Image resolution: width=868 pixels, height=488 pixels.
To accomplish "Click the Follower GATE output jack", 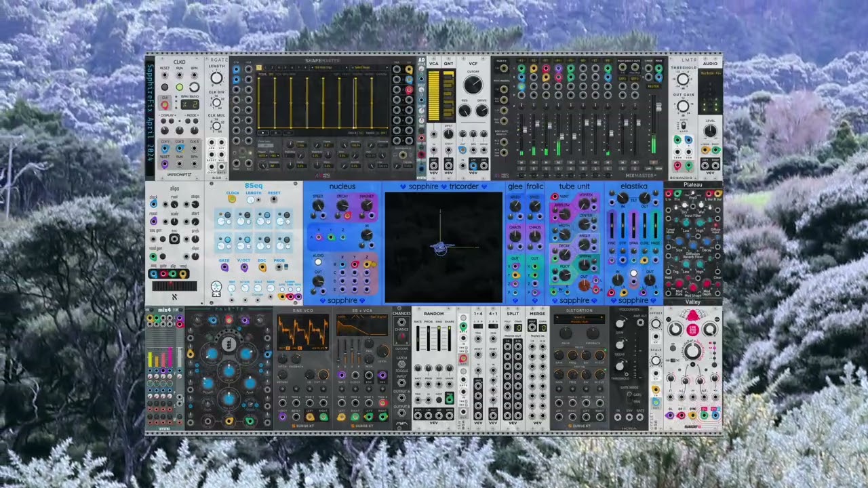I will click(640, 417).
